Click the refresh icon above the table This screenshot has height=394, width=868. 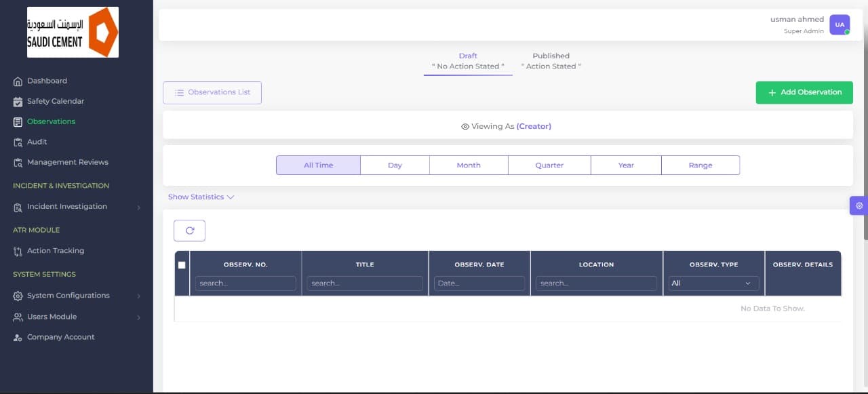point(189,231)
